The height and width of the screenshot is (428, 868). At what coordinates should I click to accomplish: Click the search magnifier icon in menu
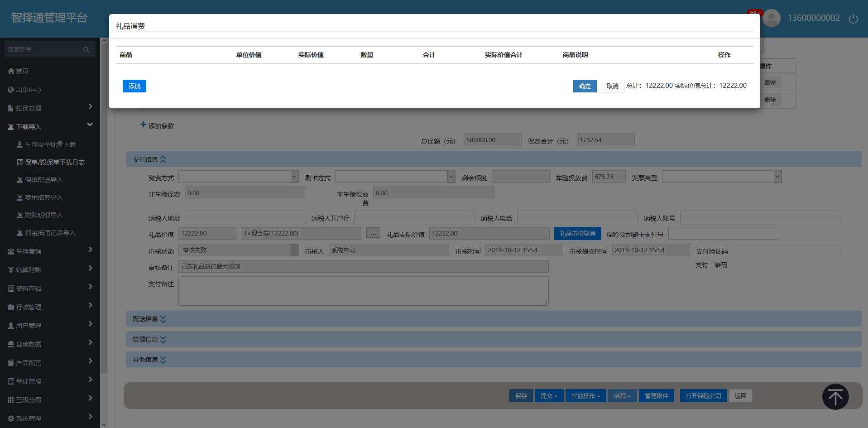click(x=86, y=49)
